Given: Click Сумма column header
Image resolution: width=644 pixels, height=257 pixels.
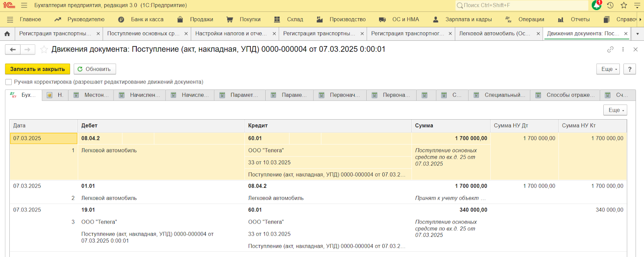Looking at the screenshot, I should 451,126.
